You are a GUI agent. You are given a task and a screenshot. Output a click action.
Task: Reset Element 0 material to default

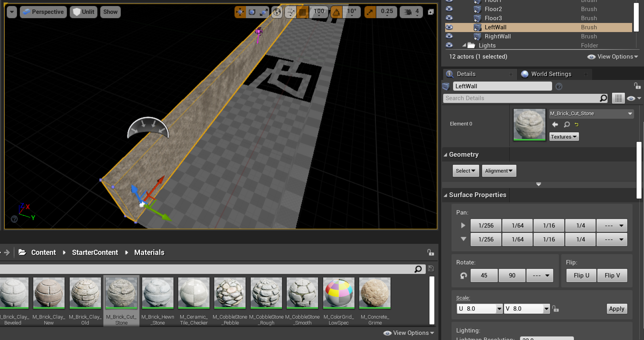(x=577, y=125)
